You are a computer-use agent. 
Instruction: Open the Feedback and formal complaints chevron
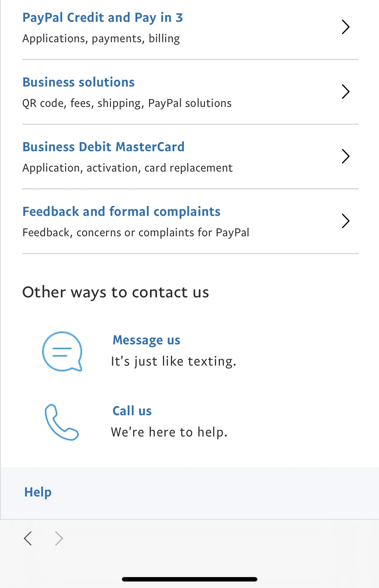point(345,221)
